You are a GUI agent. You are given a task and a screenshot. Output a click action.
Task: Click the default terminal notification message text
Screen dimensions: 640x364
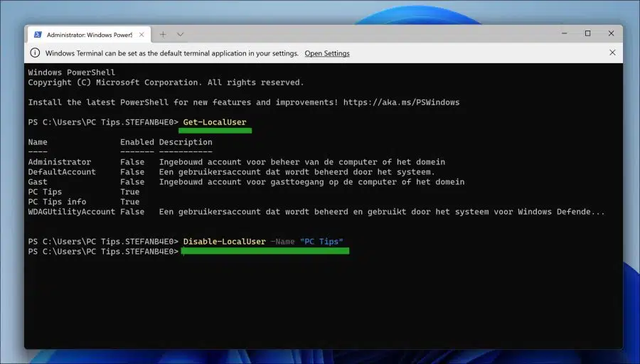point(172,53)
